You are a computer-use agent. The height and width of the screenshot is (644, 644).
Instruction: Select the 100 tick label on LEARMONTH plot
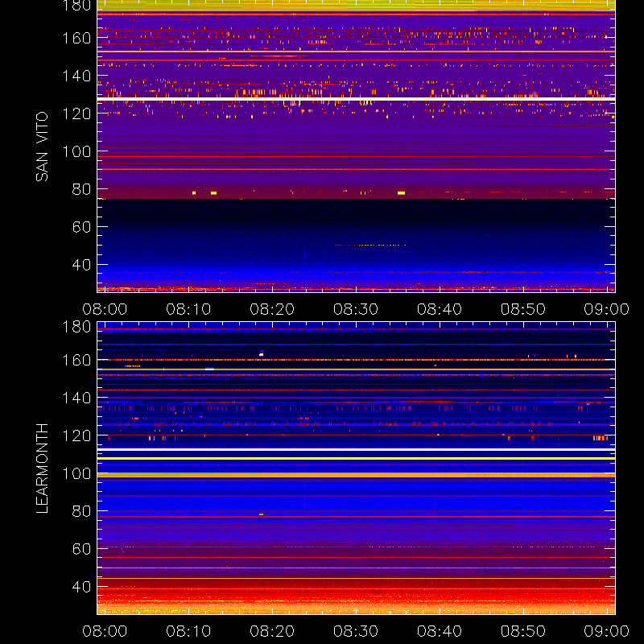(x=76, y=473)
